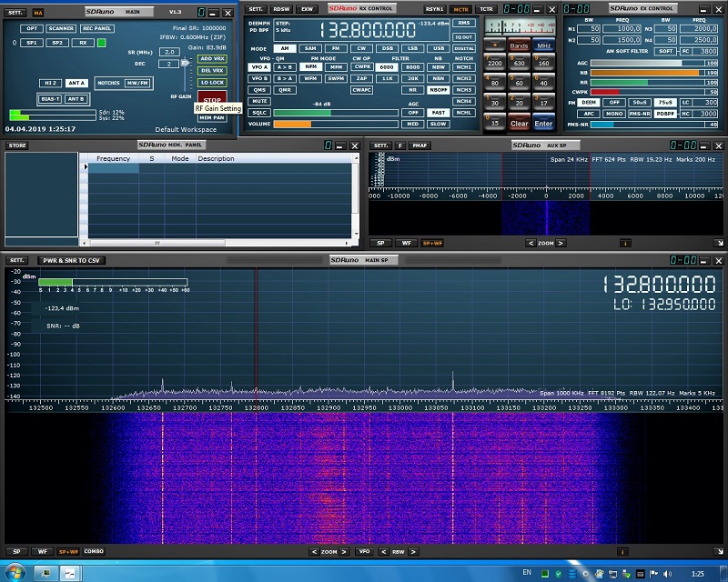Image resolution: width=728 pixels, height=582 pixels.
Task: Click resize arrow at Main SP corner
Action: tap(719, 552)
